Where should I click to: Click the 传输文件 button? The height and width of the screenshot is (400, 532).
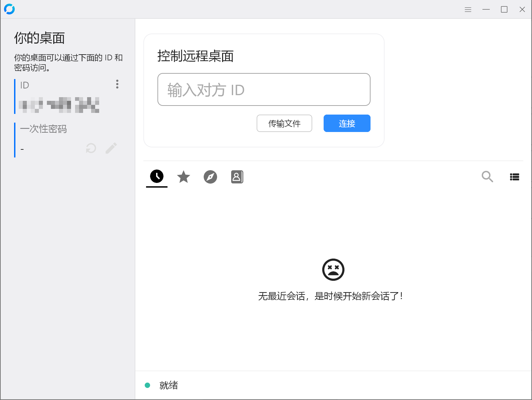click(284, 124)
